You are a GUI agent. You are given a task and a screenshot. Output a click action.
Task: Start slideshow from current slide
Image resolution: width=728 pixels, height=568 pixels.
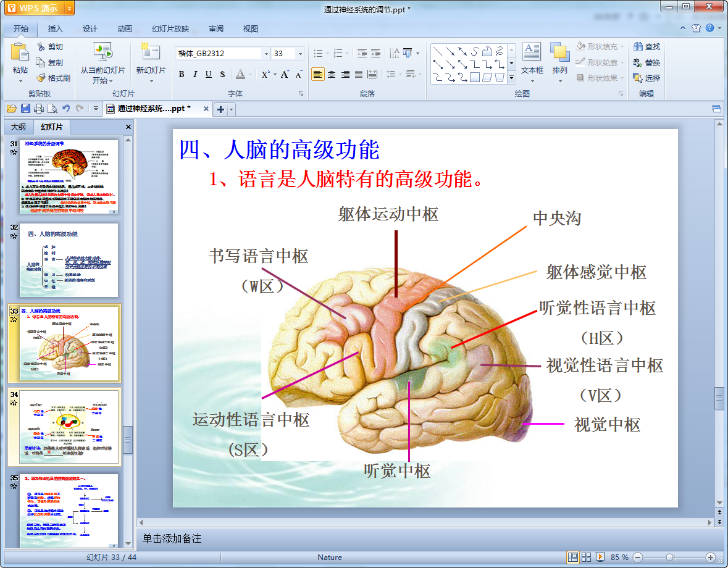[x=103, y=52]
